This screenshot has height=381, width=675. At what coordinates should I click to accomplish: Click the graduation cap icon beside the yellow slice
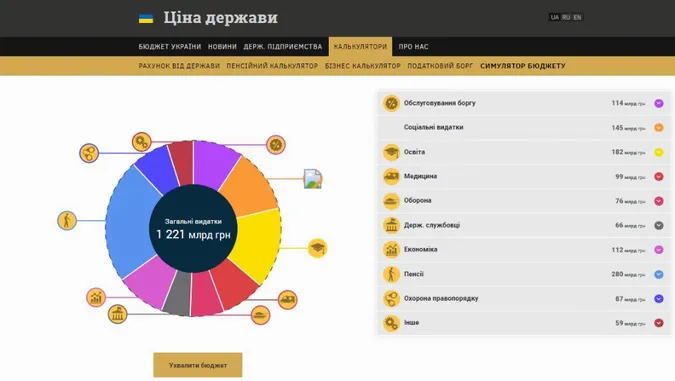tap(318, 248)
